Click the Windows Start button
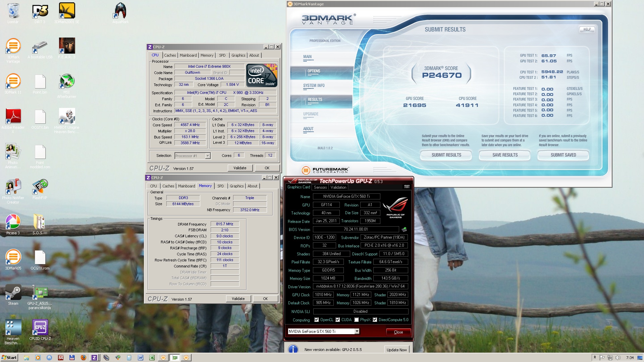This screenshot has height=362, width=644. [9, 358]
